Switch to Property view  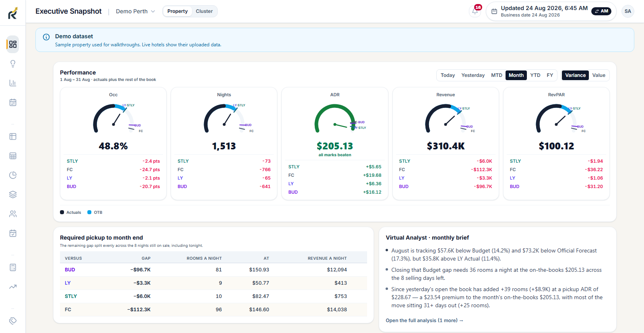(178, 11)
